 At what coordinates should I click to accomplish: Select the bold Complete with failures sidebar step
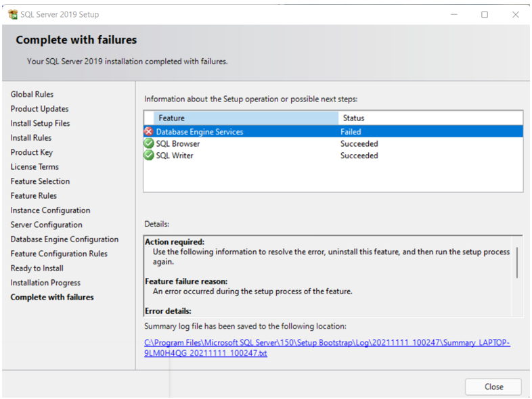(x=52, y=298)
